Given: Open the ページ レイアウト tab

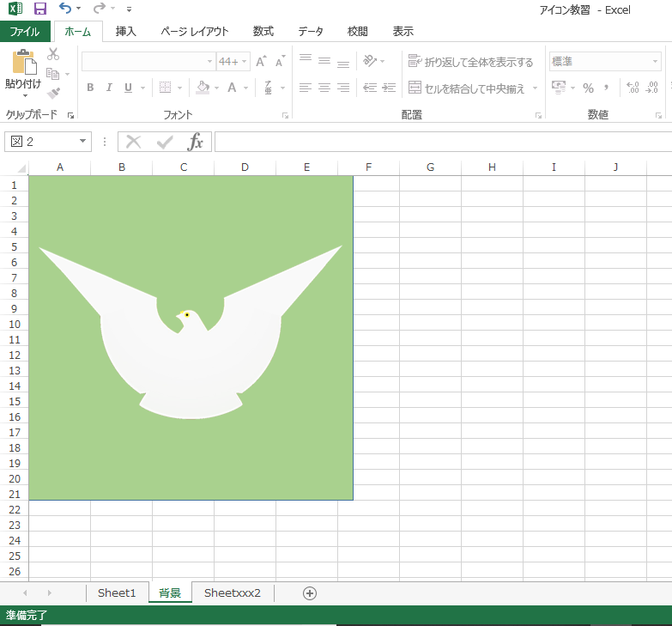Looking at the screenshot, I should pos(195,31).
